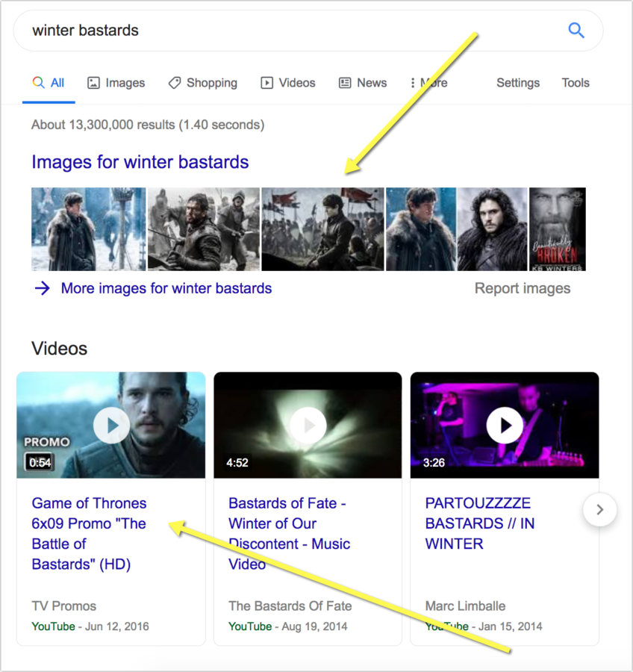Open 'Bastards of Fate - Winter of Our Discontent' link

290,534
